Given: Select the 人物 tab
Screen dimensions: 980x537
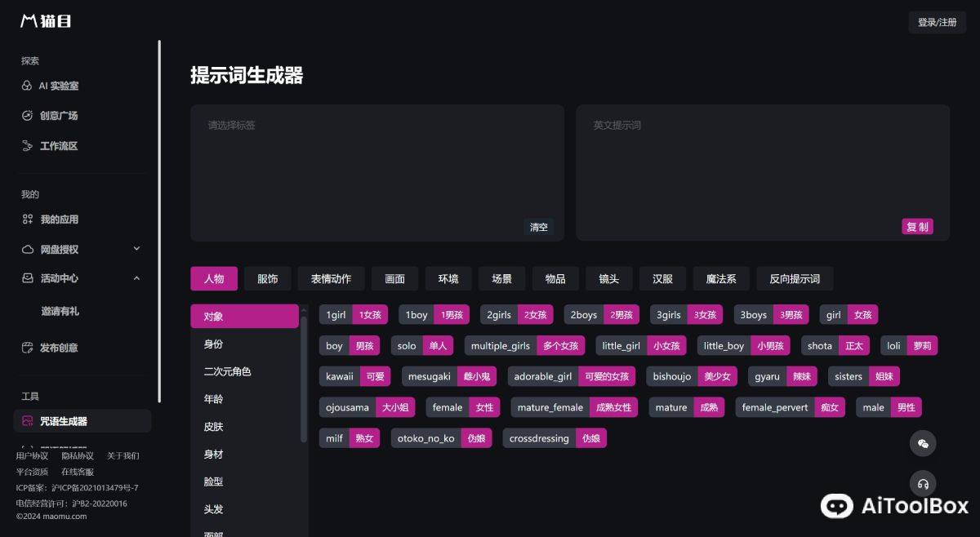Looking at the screenshot, I should 214,278.
